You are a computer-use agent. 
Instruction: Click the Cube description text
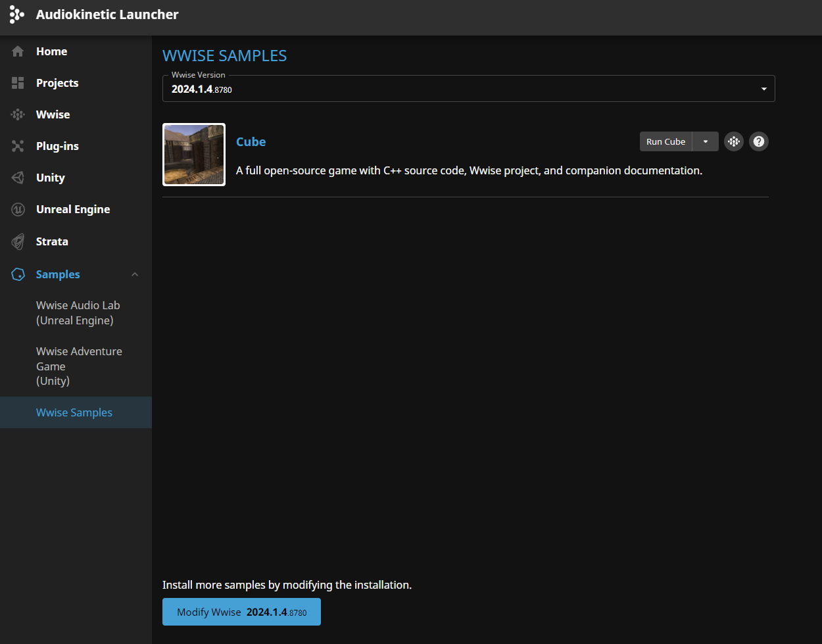pos(469,170)
